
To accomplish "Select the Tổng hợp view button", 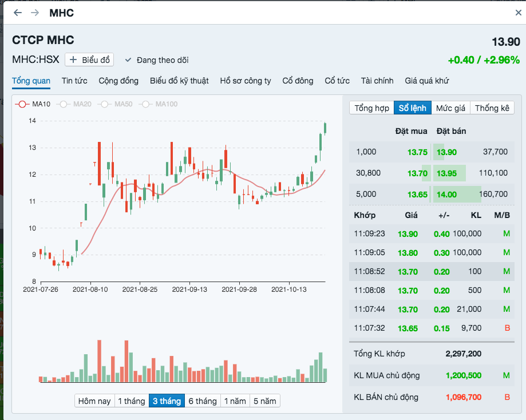I will pos(371,108).
